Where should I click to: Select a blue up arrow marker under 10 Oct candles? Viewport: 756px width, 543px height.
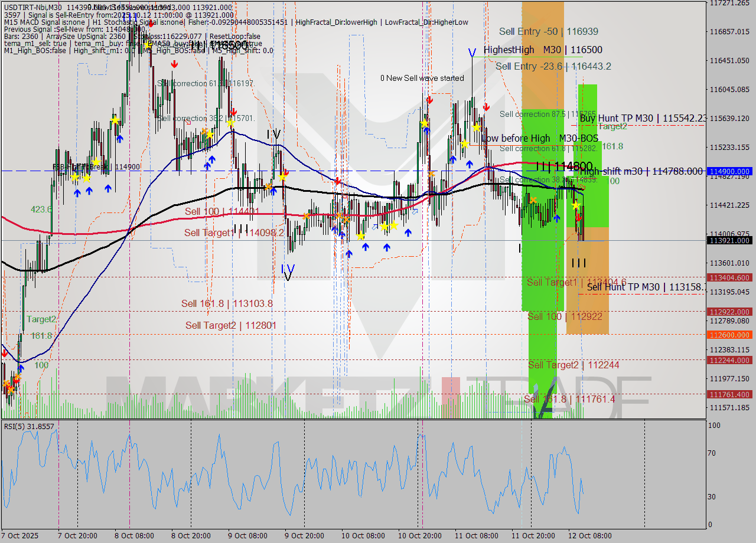[387, 247]
